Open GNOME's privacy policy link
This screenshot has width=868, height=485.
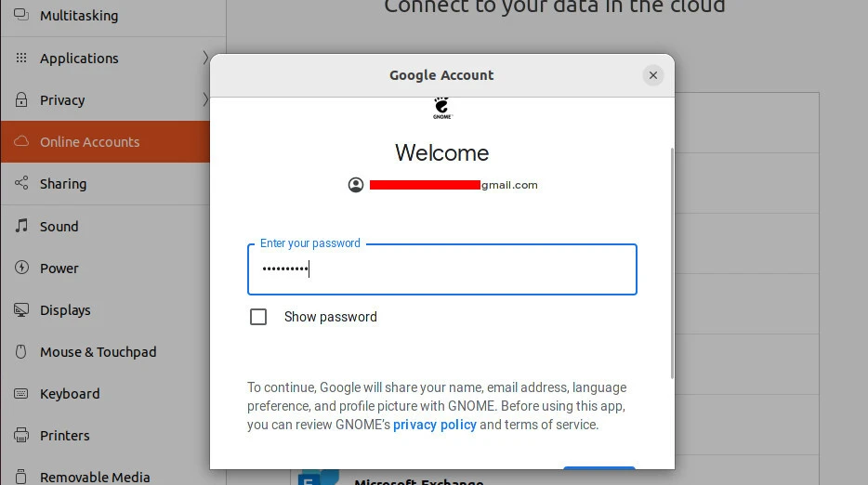[434, 425]
